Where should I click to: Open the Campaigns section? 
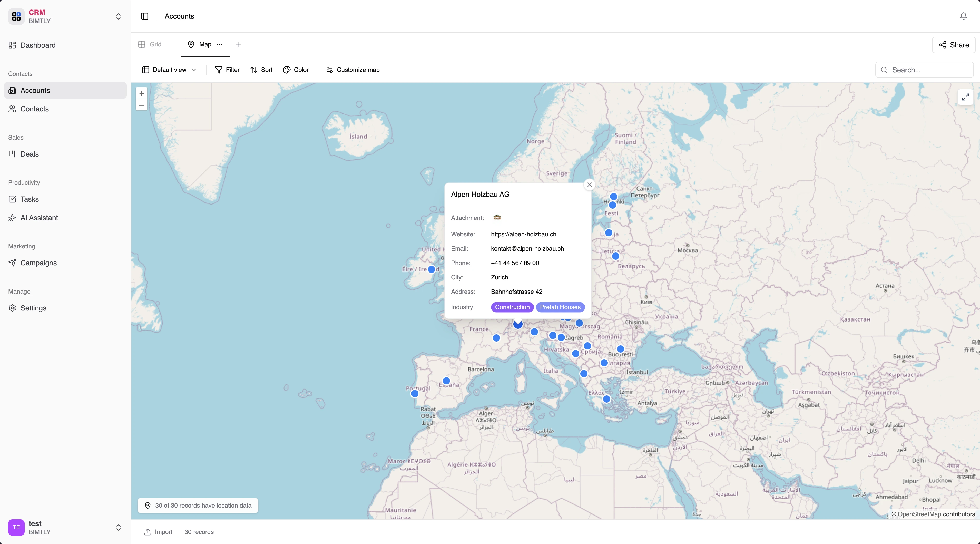point(38,263)
